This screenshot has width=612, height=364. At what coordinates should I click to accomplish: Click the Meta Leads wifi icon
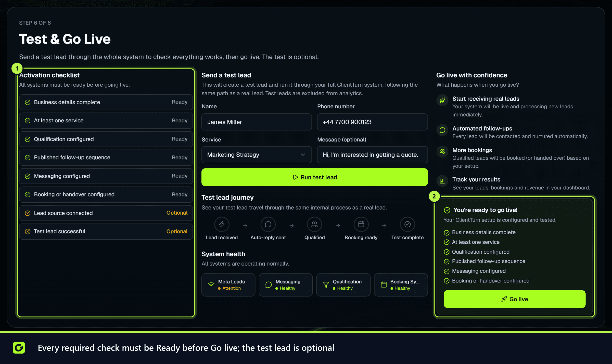pos(211,285)
